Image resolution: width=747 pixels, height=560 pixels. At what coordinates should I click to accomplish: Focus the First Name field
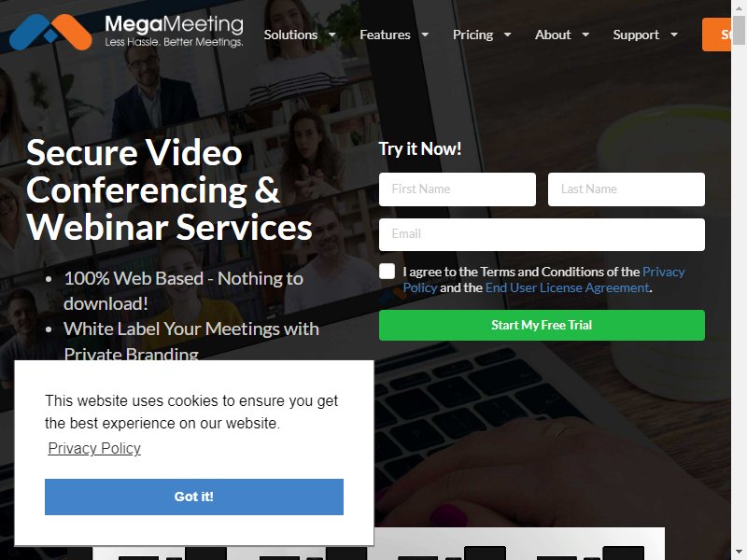(x=458, y=189)
